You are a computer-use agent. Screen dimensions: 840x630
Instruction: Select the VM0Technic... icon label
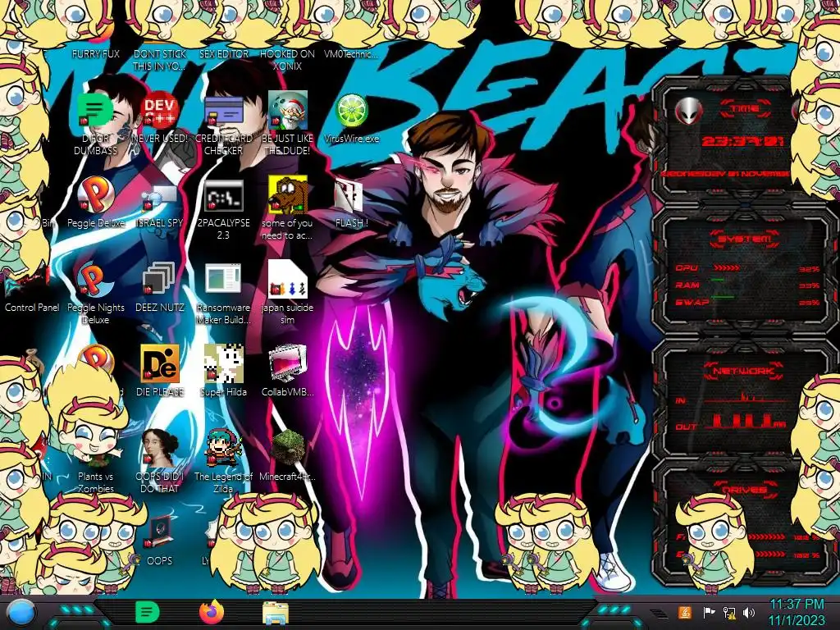click(351, 54)
